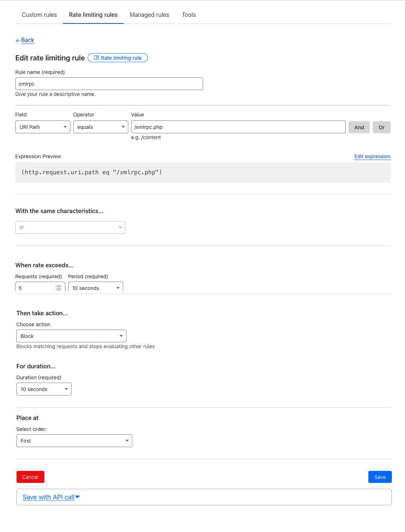This screenshot has width=405, height=532.
Task: Save the rate limiting rule
Action: [x=380, y=477]
